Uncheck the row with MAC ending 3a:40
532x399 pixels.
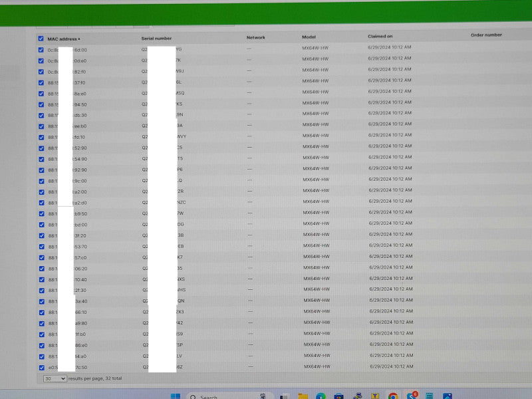click(x=41, y=301)
